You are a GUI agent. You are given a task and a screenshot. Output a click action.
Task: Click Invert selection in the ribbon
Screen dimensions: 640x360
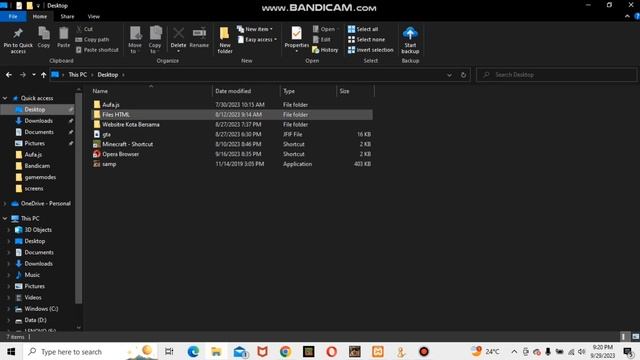[371, 50]
